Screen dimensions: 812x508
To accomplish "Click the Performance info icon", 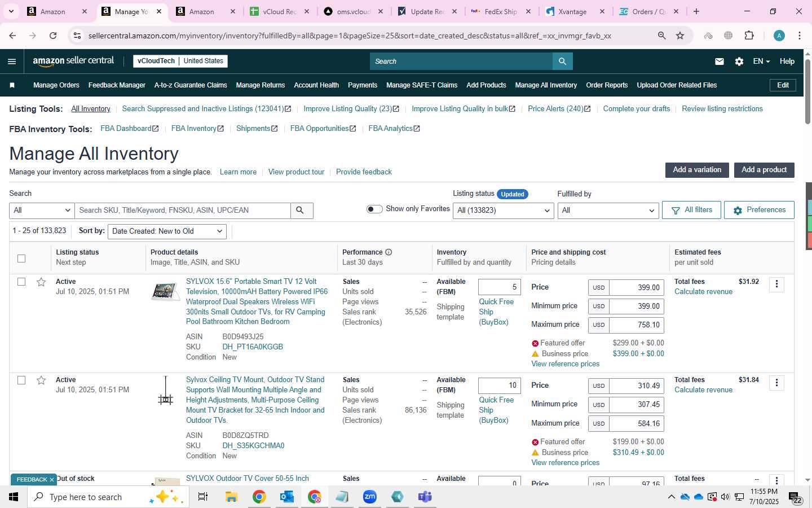I will pos(389,252).
